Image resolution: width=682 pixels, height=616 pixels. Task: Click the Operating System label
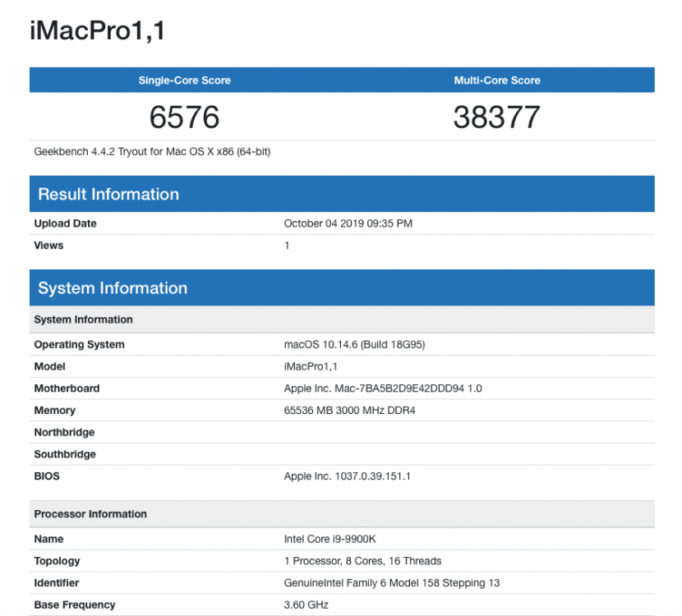coord(79,345)
